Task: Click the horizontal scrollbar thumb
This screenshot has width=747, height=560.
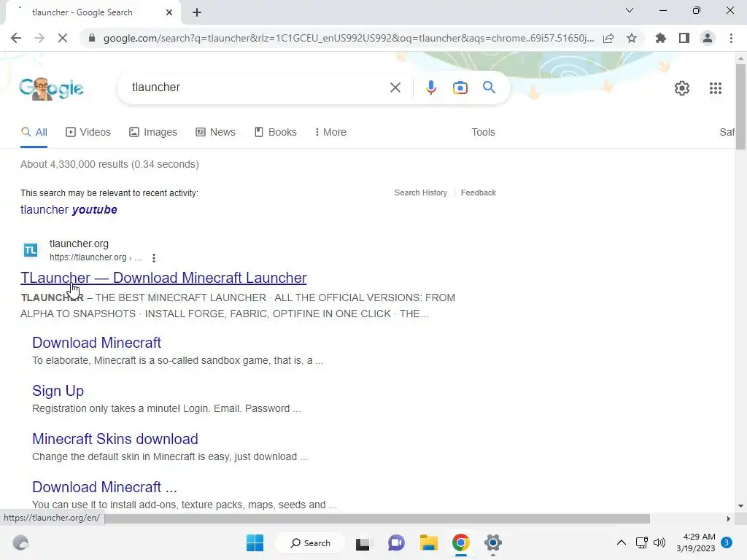Action: coord(377,518)
